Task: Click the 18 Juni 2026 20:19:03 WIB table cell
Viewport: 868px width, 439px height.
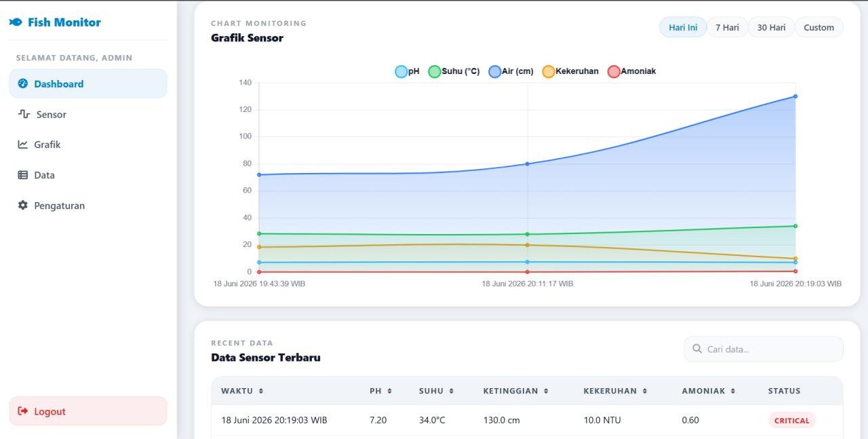Action: 275,420
